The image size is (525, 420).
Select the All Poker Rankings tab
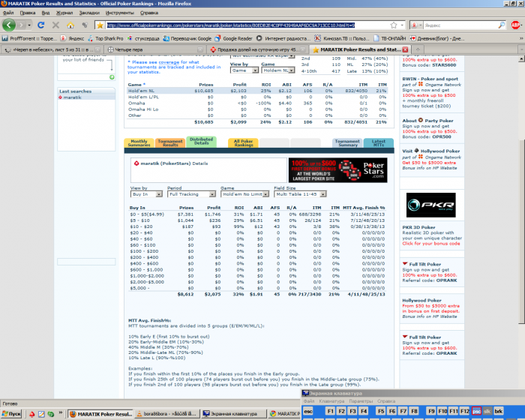pyautogui.click(x=244, y=142)
